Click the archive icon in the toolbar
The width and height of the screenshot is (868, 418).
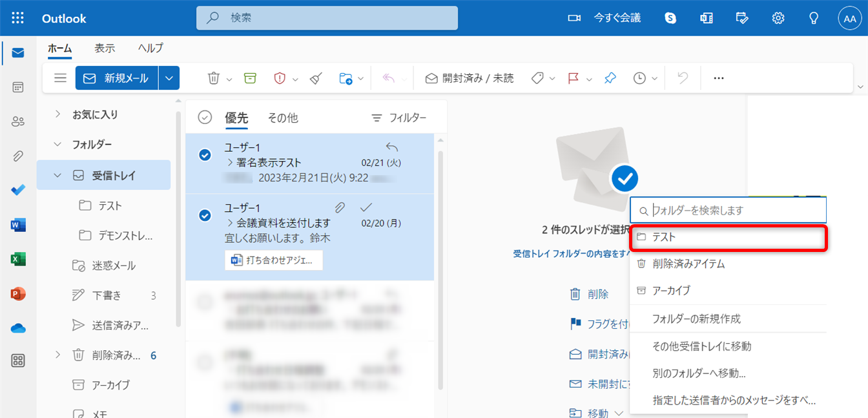tap(250, 78)
